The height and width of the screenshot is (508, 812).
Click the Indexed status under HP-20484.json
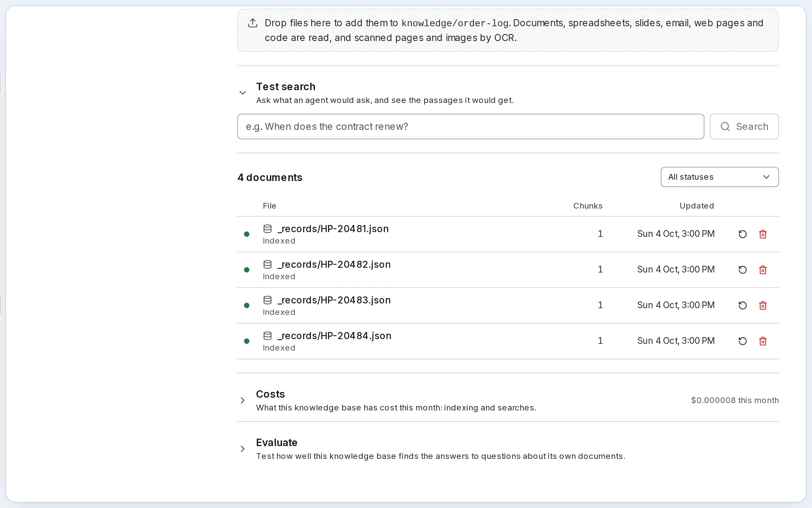coord(279,348)
